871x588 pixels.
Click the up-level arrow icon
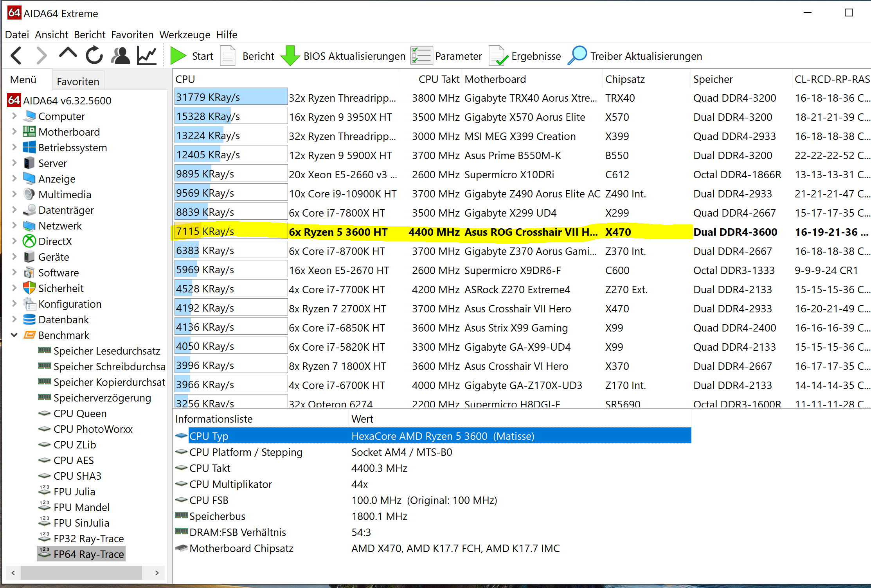pyautogui.click(x=68, y=54)
